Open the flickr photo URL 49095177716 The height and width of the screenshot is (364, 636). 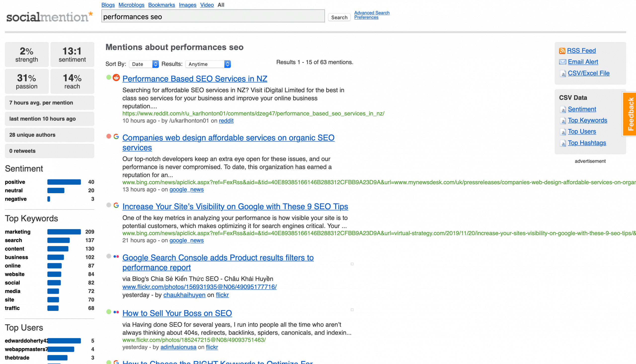pos(199,287)
